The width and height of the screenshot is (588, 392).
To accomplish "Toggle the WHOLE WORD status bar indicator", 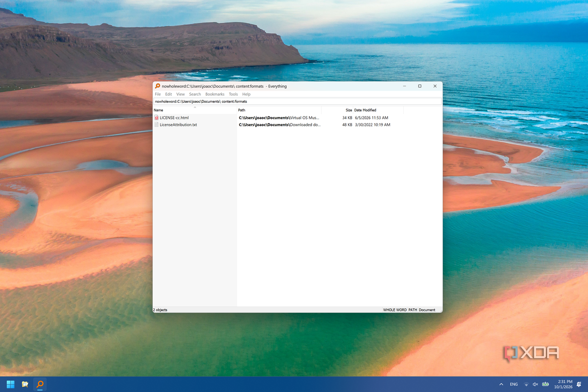I will pos(395,310).
